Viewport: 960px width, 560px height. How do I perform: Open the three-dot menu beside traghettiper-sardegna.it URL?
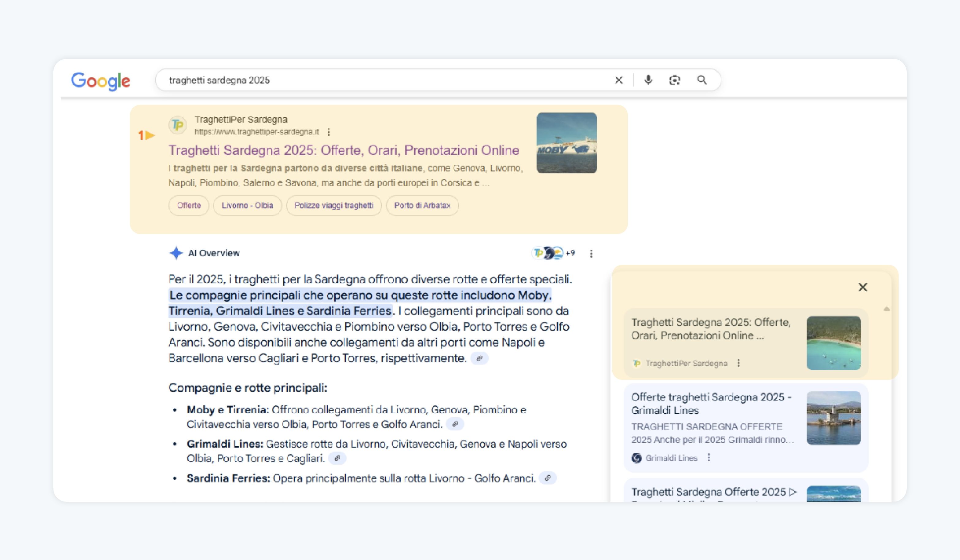pos(329,132)
